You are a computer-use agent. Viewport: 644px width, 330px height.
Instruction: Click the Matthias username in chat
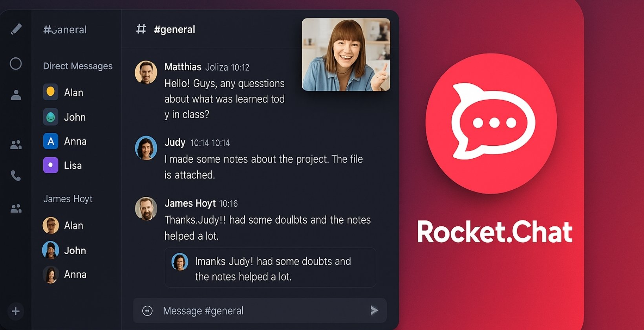pos(183,67)
